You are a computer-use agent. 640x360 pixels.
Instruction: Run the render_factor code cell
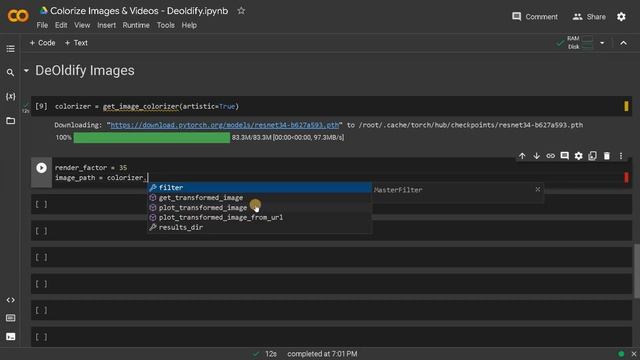pyautogui.click(x=41, y=168)
